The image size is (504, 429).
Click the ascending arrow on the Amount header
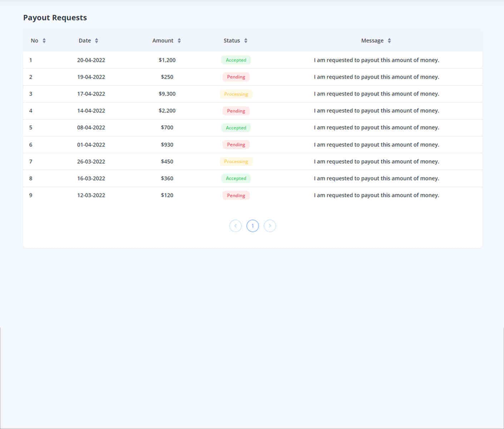(179, 39)
